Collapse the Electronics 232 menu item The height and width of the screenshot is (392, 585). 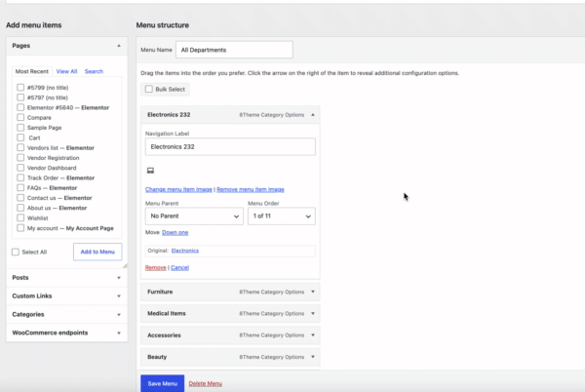pyautogui.click(x=313, y=115)
